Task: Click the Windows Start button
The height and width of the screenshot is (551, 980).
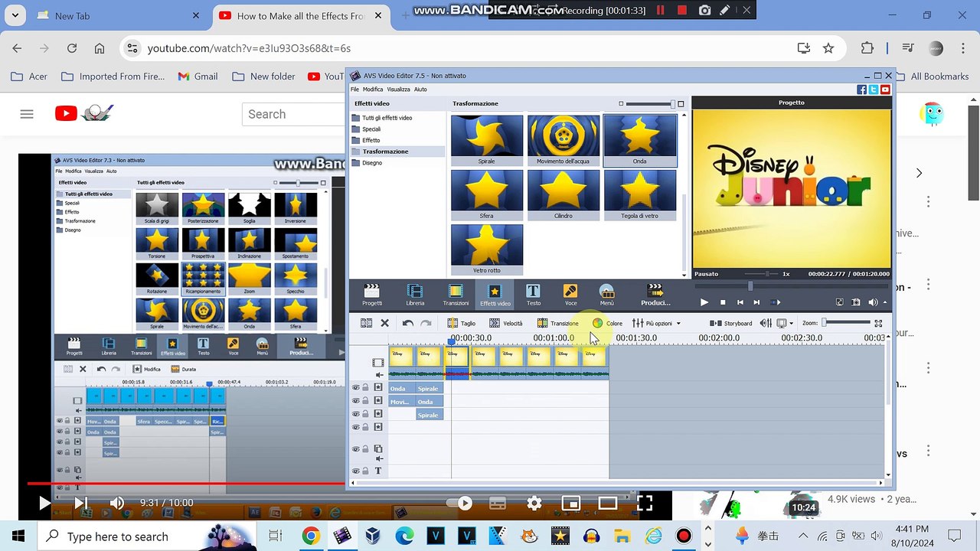Action: [x=18, y=536]
